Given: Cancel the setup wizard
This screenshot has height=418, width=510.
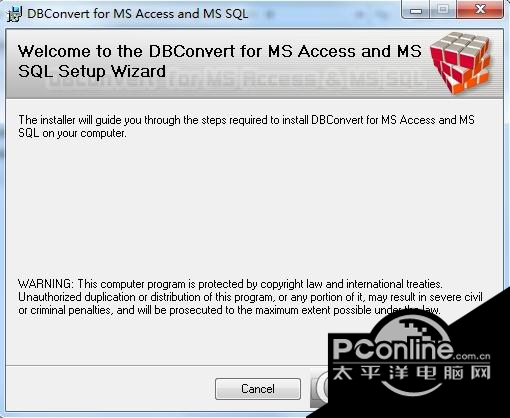Looking at the screenshot, I should pyautogui.click(x=258, y=389).
